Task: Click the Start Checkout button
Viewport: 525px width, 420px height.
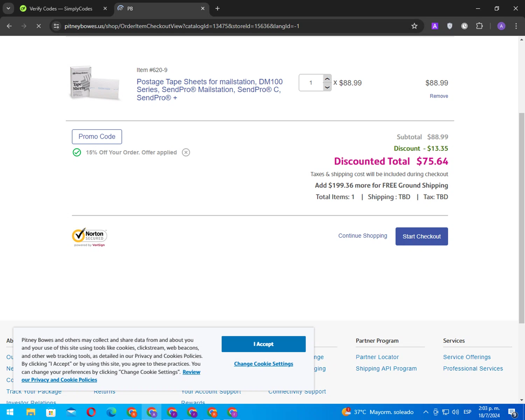Action: pos(421,236)
